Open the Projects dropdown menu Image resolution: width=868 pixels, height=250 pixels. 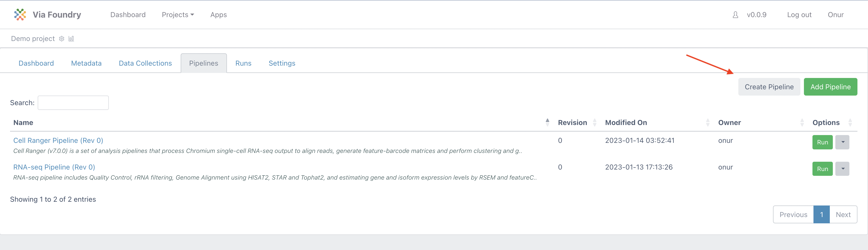pyautogui.click(x=178, y=15)
